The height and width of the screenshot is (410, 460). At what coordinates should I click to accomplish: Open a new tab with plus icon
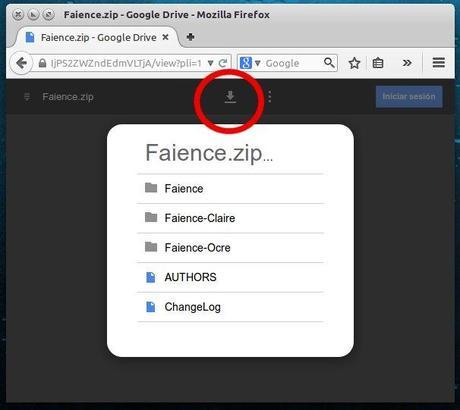[x=190, y=37]
